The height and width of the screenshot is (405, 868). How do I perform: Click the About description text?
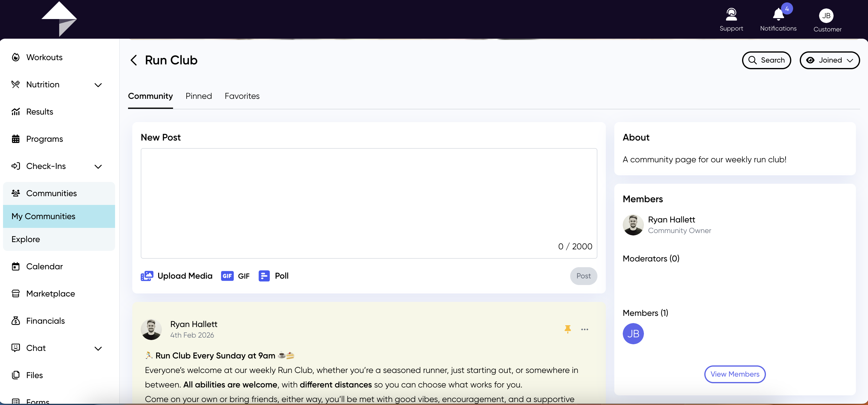point(704,160)
